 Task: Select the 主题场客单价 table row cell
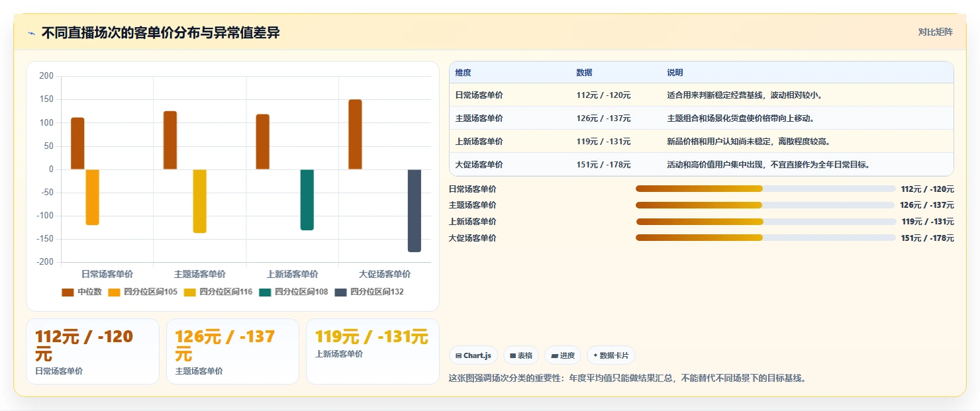pos(479,118)
